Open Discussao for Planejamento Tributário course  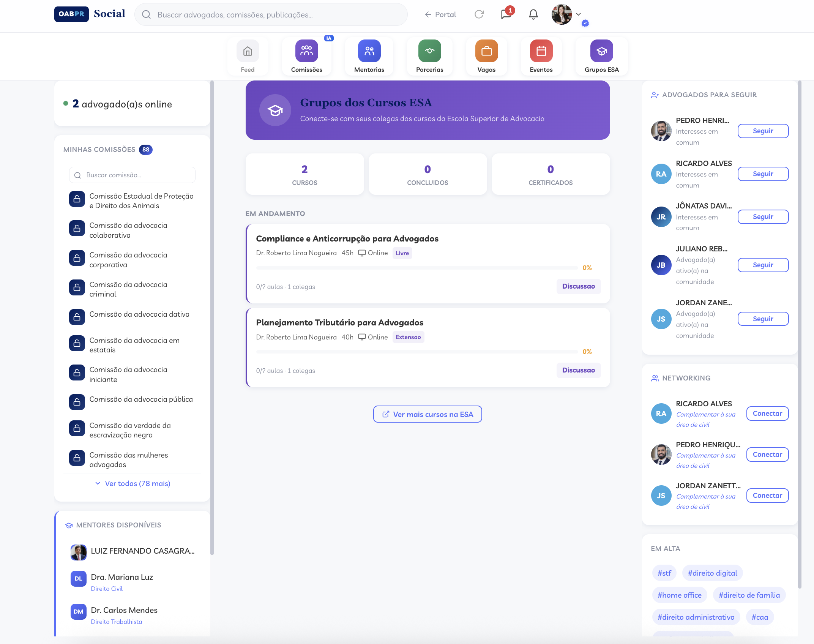578,370
